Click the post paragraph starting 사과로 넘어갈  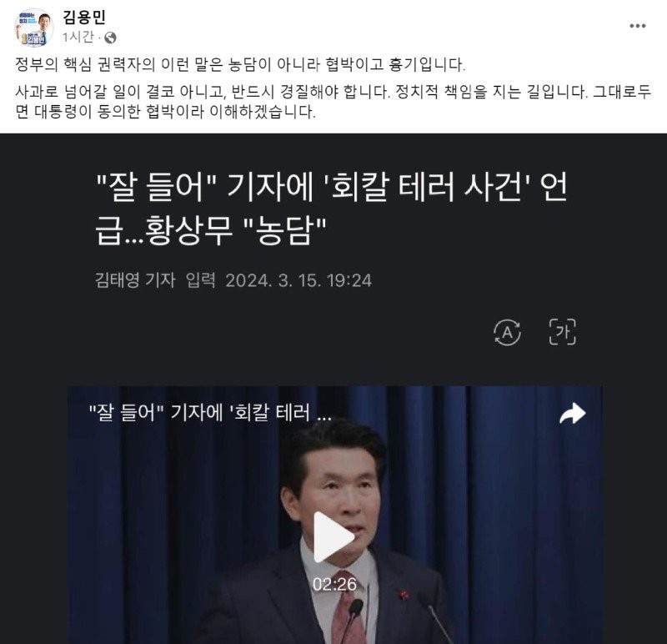[x=333, y=102]
